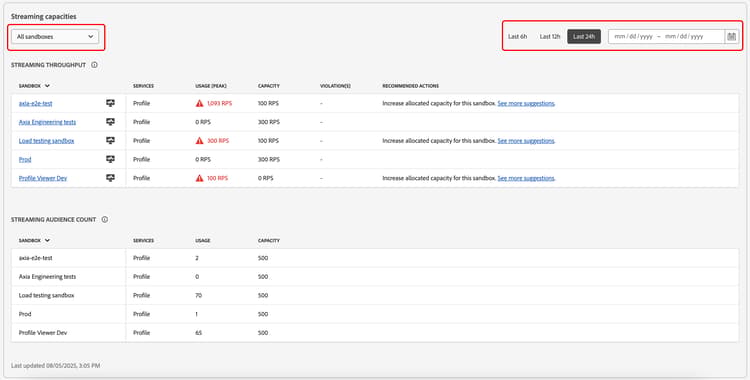This screenshot has height=380, width=750.
Task: Open See more suggestions for Profile Viewer Dev
Action: (526, 178)
